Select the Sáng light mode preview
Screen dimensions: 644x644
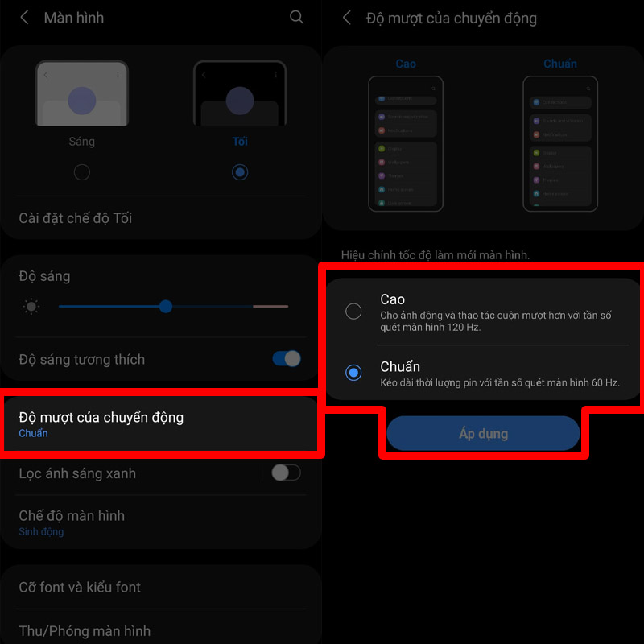click(x=82, y=93)
